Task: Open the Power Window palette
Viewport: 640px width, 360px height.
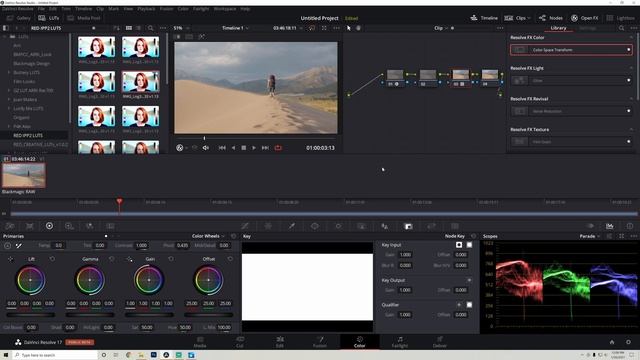Action: pos(315,226)
